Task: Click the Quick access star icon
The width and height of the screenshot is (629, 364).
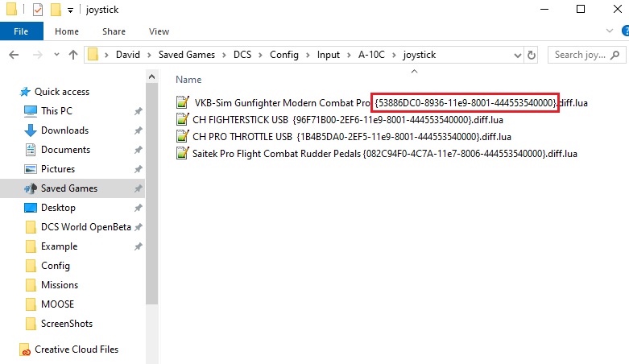Action: (25, 92)
